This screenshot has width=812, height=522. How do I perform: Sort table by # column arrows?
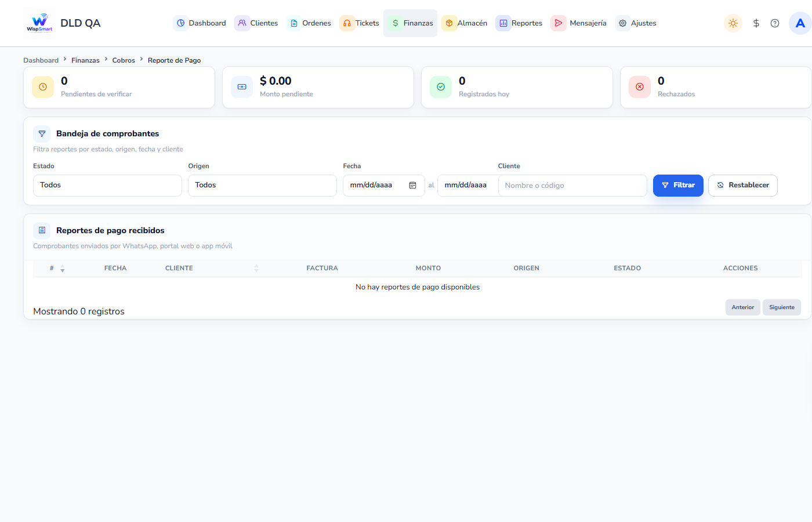pos(63,269)
